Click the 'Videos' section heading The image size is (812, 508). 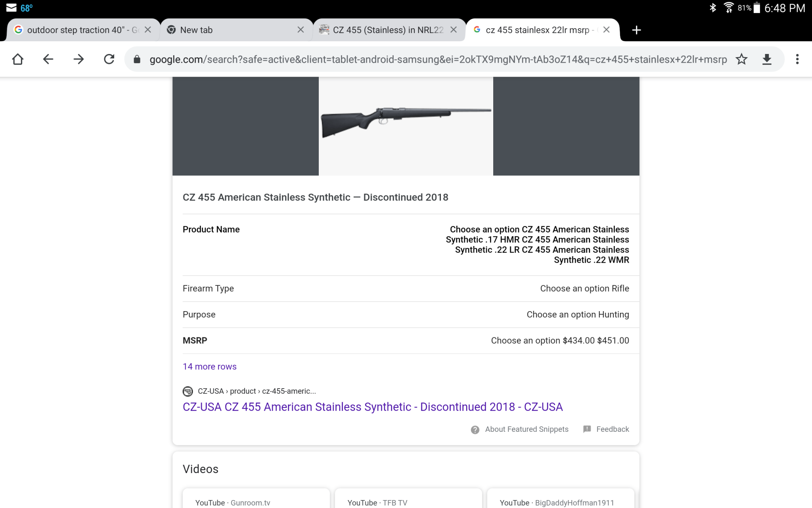point(200,469)
